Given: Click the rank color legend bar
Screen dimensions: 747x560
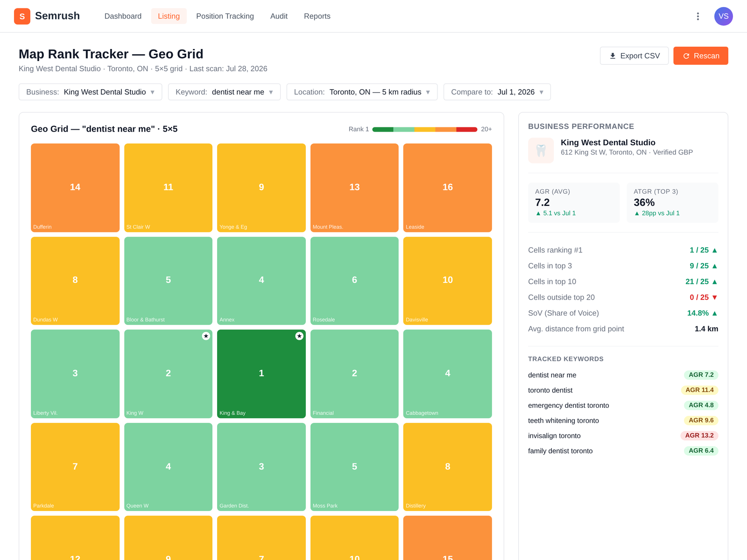Looking at the screenshot, I should pyautogui.click(x=424, y=129).
